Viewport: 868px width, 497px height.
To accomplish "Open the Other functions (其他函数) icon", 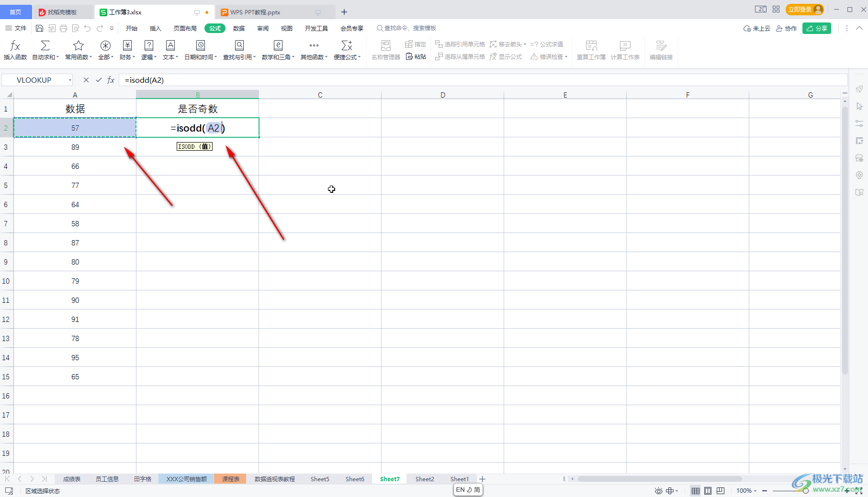I will [x=314, y=46].
